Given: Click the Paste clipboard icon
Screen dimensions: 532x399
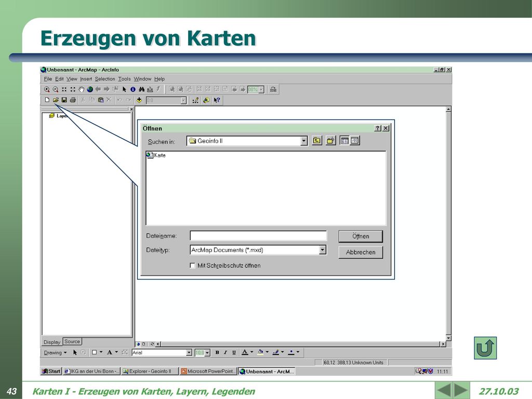Looking at the screenshot, I should 100,100.
